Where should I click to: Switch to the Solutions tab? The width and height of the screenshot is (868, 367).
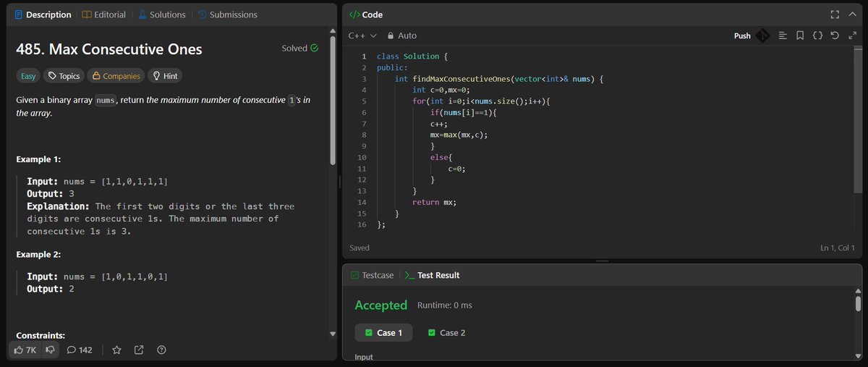(161, 14)
